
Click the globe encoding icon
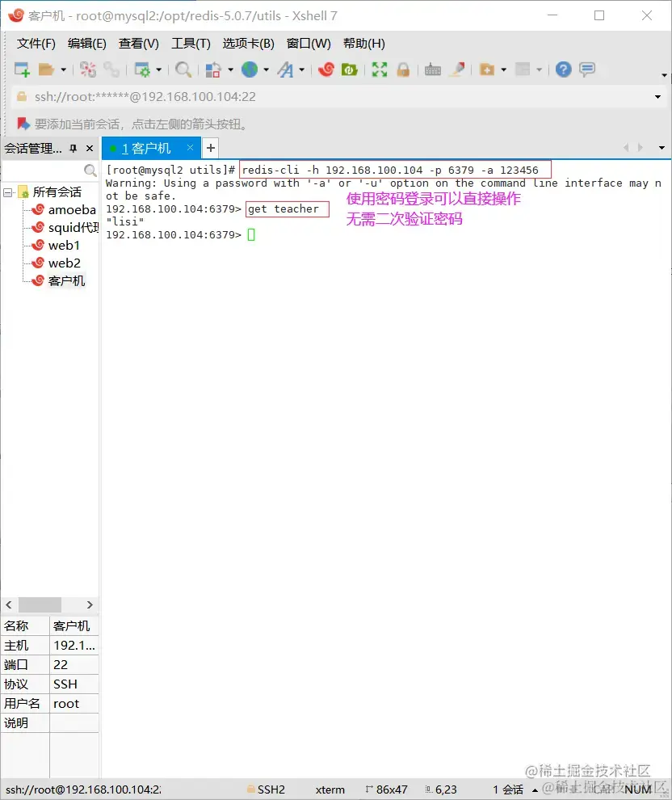click(250, 69)
